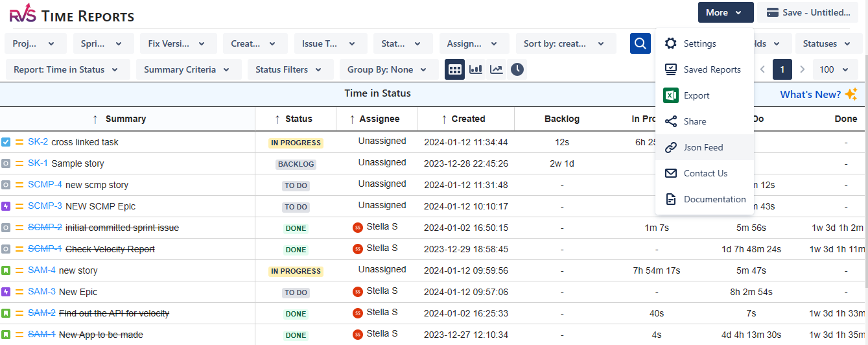Click the Saved Reports icon

click(x=671, y=69)
